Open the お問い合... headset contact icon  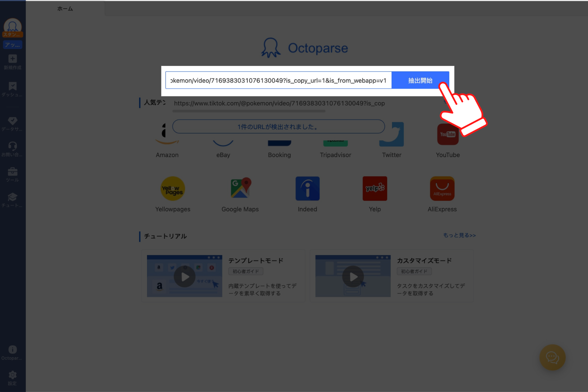(13, 146)
